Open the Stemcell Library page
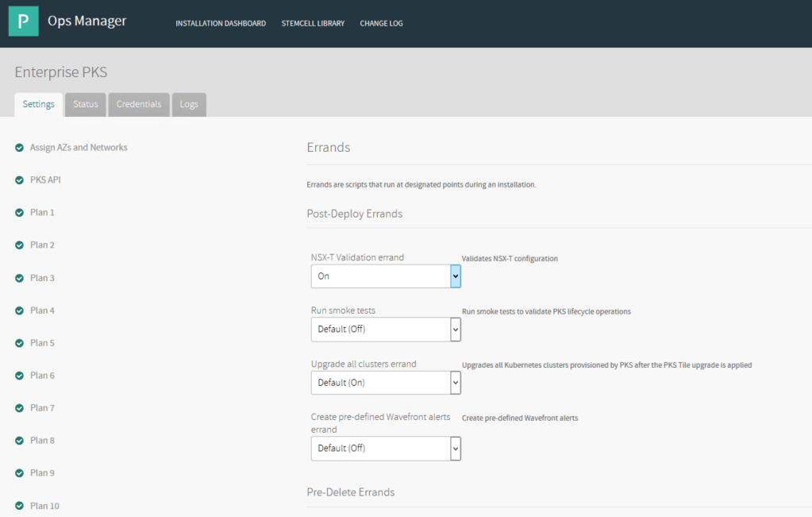This screenshot has height=517, width=812. point(313,24)
